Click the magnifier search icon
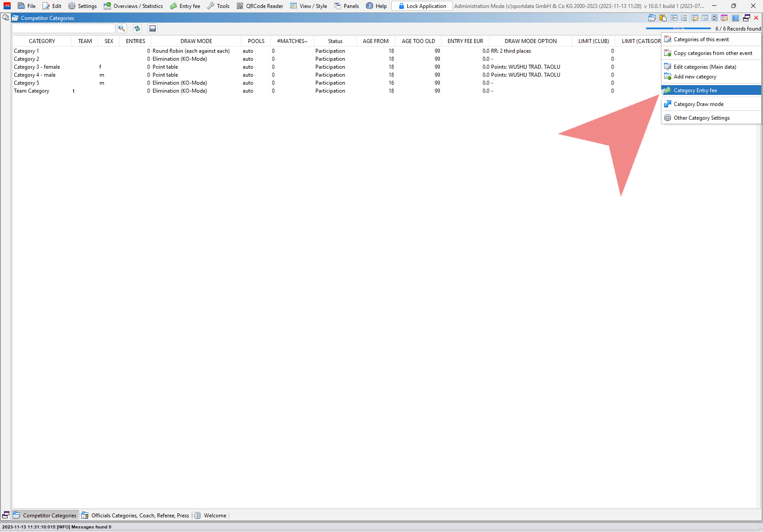This screenshot has width=763, height=532. [x=122, y=28]
